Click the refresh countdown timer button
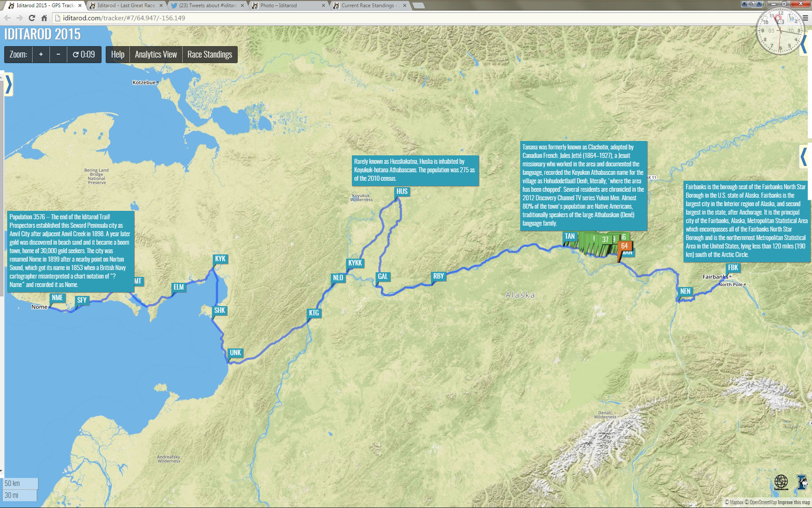Viewport: 812px width, 508px height. 84,55
